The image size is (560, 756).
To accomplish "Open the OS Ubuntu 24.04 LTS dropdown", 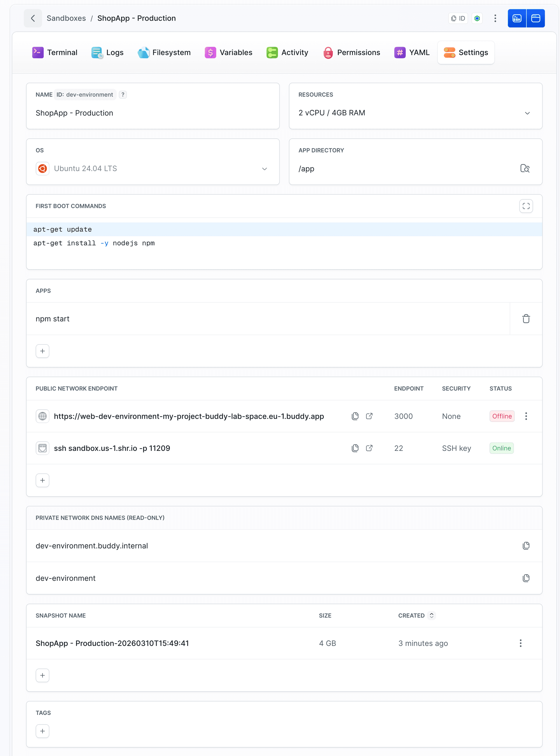I will [x=265, y=169].
